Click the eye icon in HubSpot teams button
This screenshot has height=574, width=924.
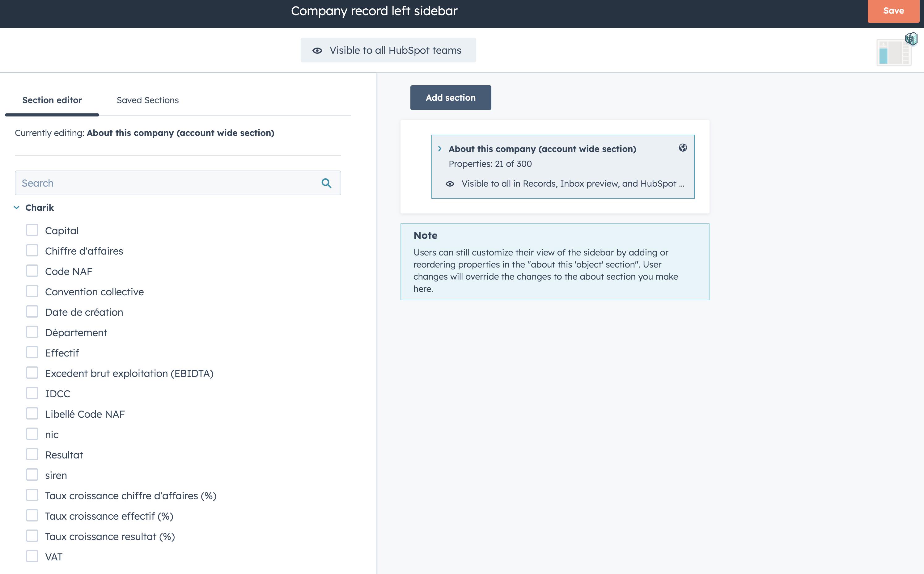pos(317,50)
